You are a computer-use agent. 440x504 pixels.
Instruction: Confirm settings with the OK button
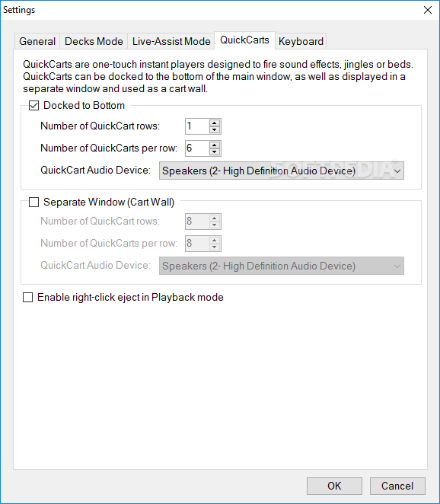[x=334, y=486]
